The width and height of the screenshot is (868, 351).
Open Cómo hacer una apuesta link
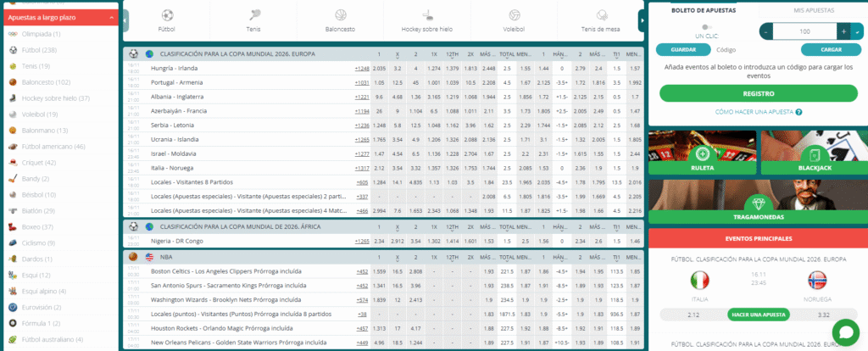754,112
